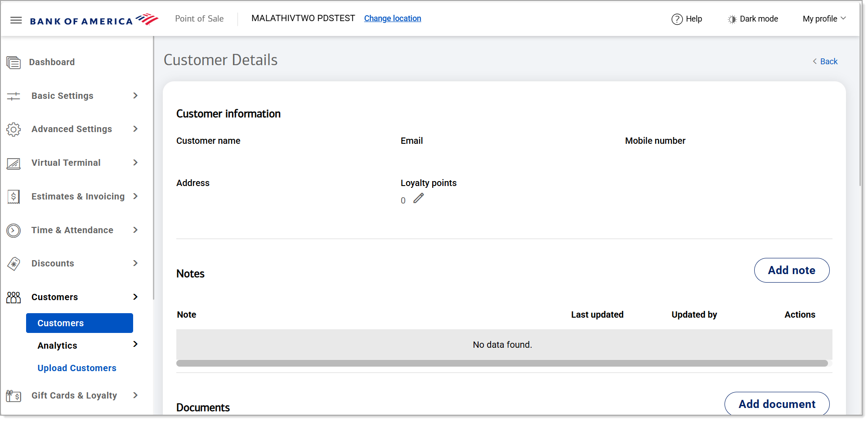Image resolution: width=868 pixels, height=421 pixels.
Task: Expand Gift Cards & Loyalty chevron
Action: (135, 395)
